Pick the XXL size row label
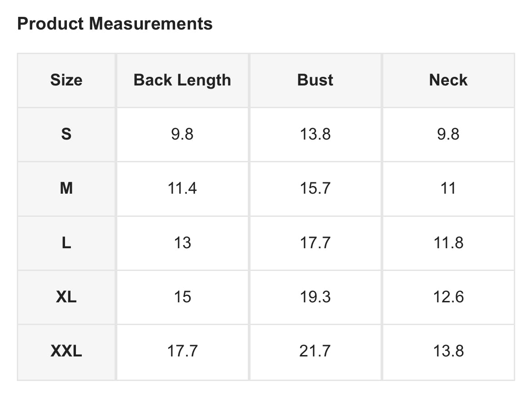 click(x=66, y=351)
